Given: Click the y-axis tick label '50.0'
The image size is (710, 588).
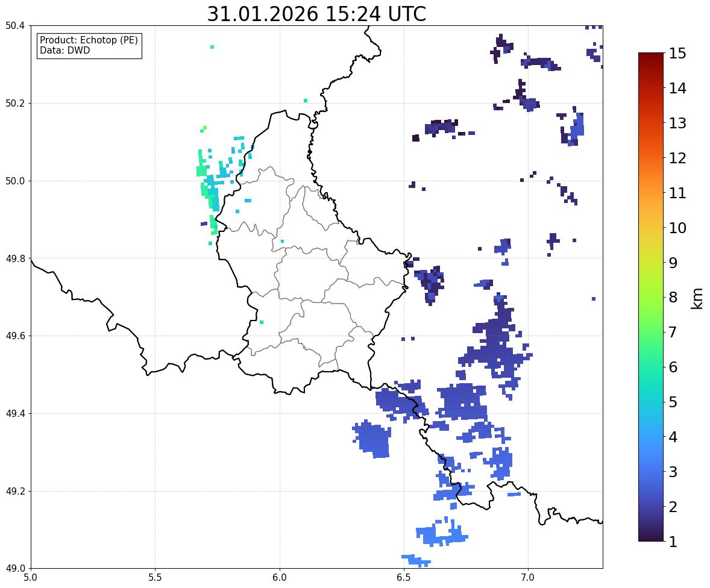Looking at the screenshot, I should click(x=14, y=181).
